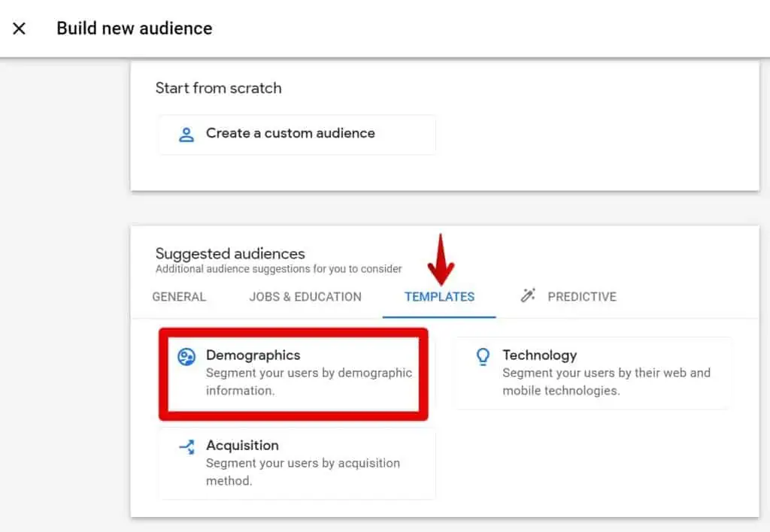Click the X icon to close the audience builder

coord(18,29)
